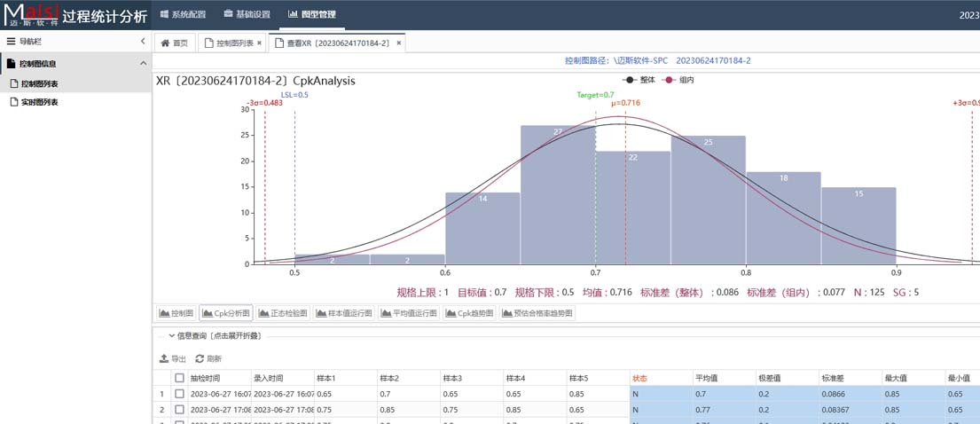
Task: Collapse the 导航栏 sidebar with the arrow
Action: pos(143,42)
